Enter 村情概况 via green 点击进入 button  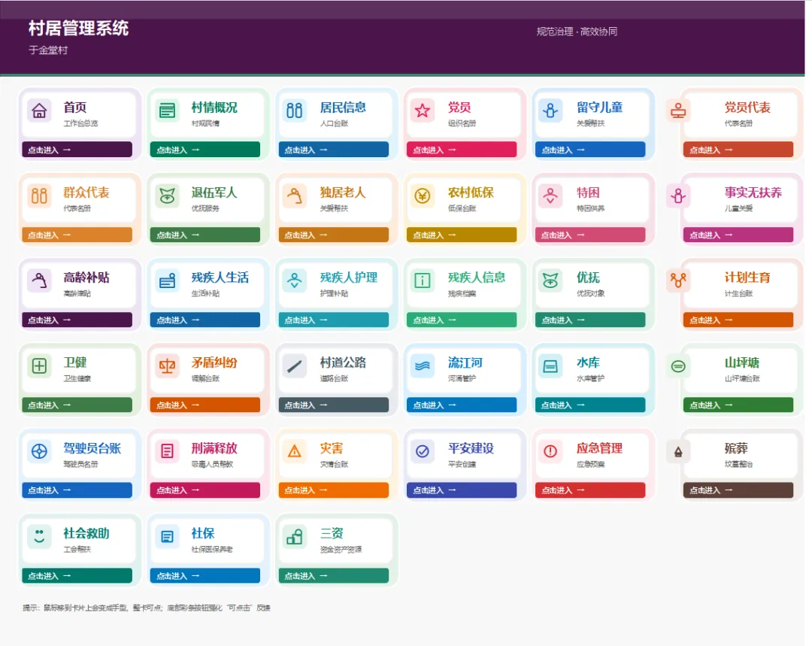coord(205,150)
